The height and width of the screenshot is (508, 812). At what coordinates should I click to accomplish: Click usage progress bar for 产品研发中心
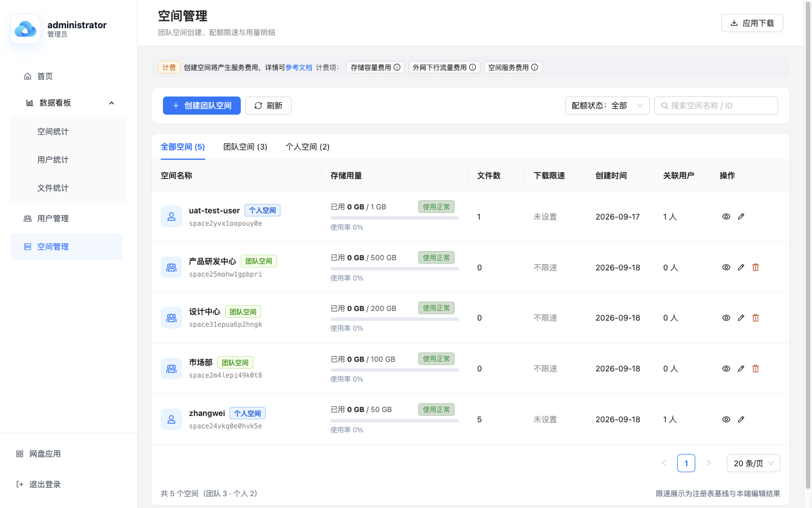395,269
